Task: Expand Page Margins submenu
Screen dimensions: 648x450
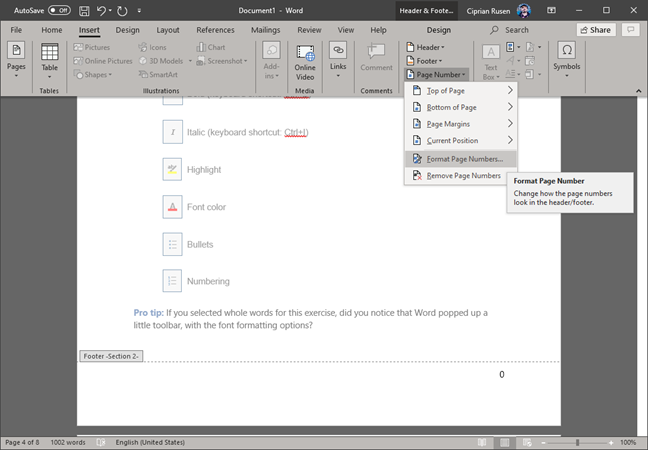Action: 461,124
